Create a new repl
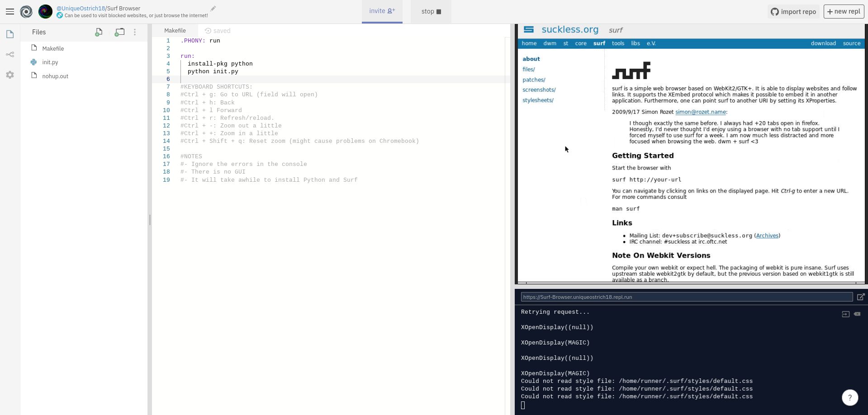The height and width of the screenshot is (415, 868). coord(844,12)
